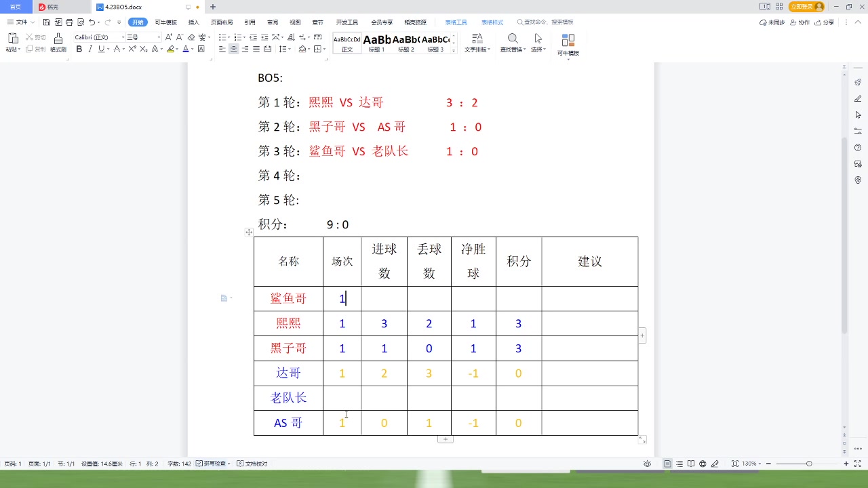The image size is (868, 488).
Task: Apply bold formatting with B icon
Action: pyautogui.click(x=79, y=49)
